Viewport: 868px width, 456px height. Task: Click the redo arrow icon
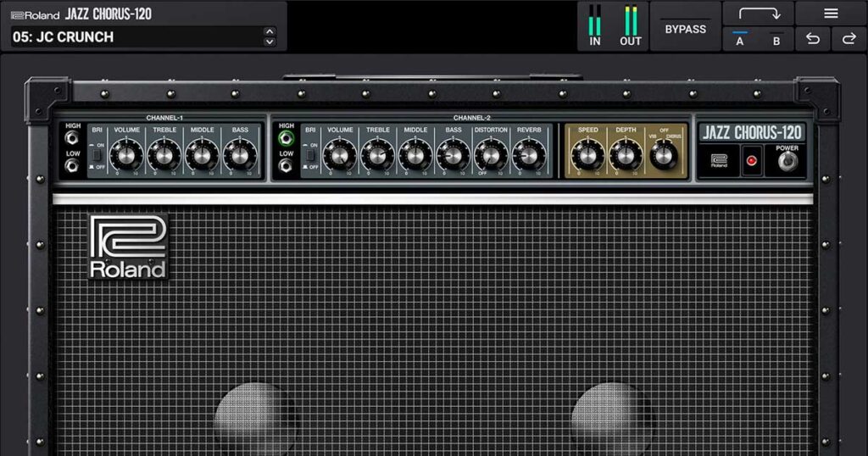click(x=849, y=39)
